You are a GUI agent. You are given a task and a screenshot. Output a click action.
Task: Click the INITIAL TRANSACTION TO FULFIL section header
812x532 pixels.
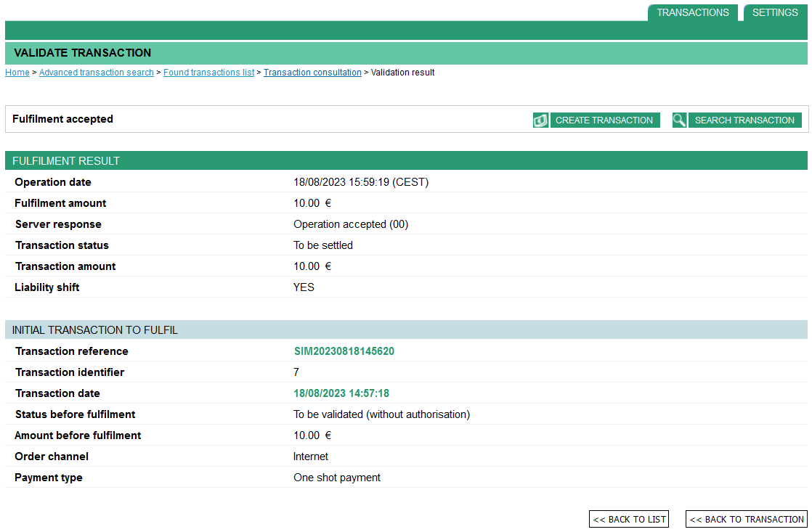tap(94, 330)
